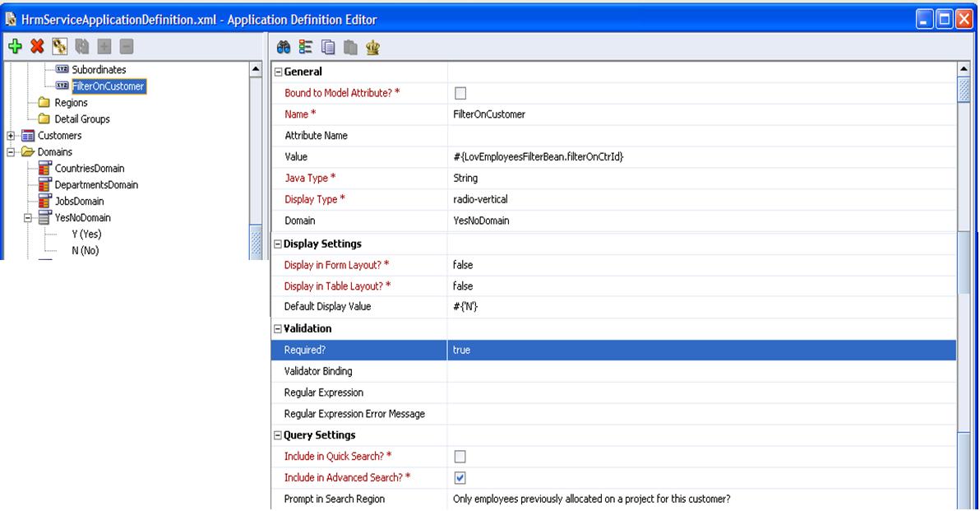Toggle the Bound to Model Attribute checkbox

point(460,93)
